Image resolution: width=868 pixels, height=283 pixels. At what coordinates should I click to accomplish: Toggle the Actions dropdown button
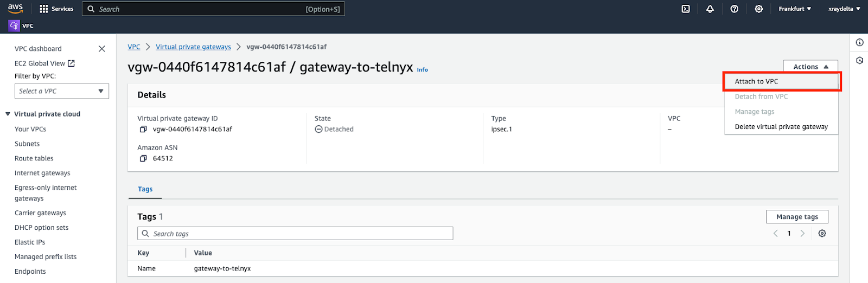(810, 67)
